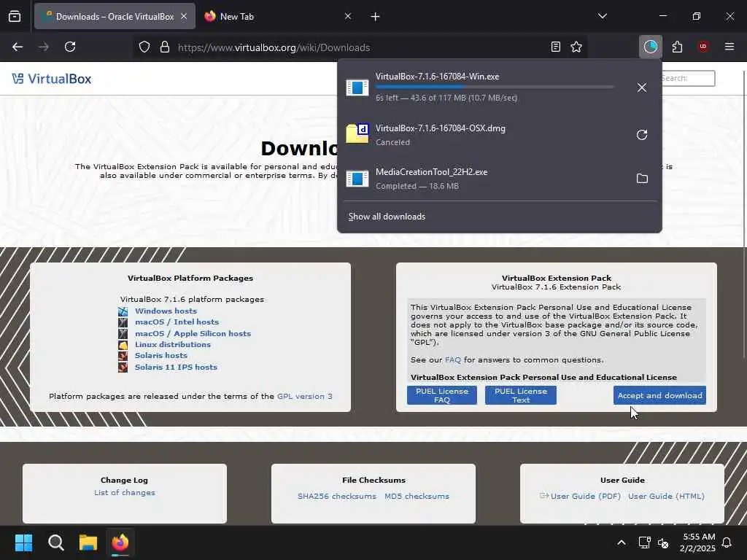Open the clock and date tray

coord(698,542)
